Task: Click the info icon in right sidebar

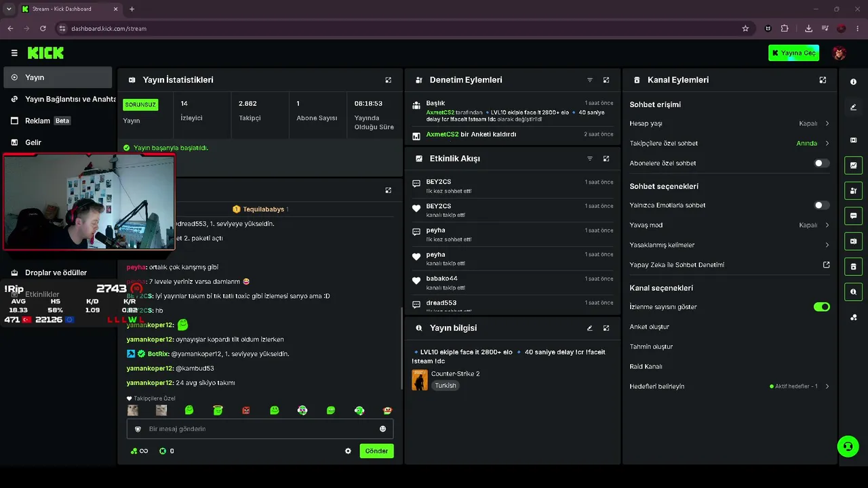Action: 853,82
